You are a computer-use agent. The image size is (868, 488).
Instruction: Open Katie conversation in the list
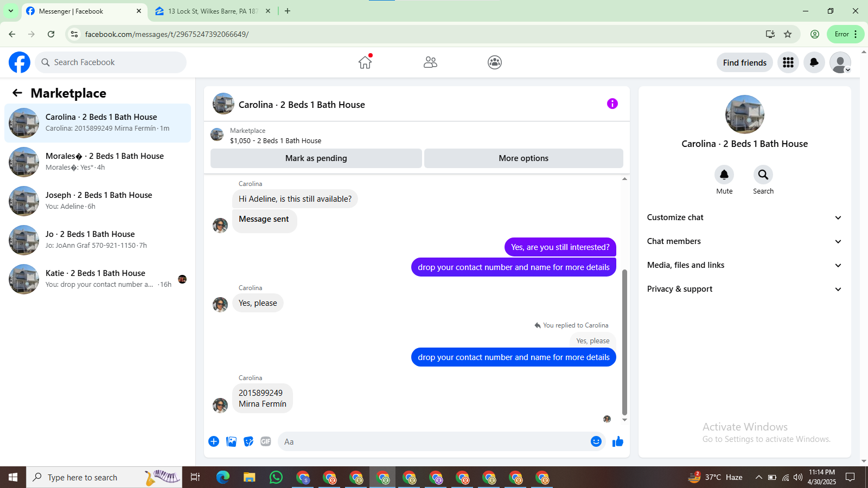(x=98, y=279)
